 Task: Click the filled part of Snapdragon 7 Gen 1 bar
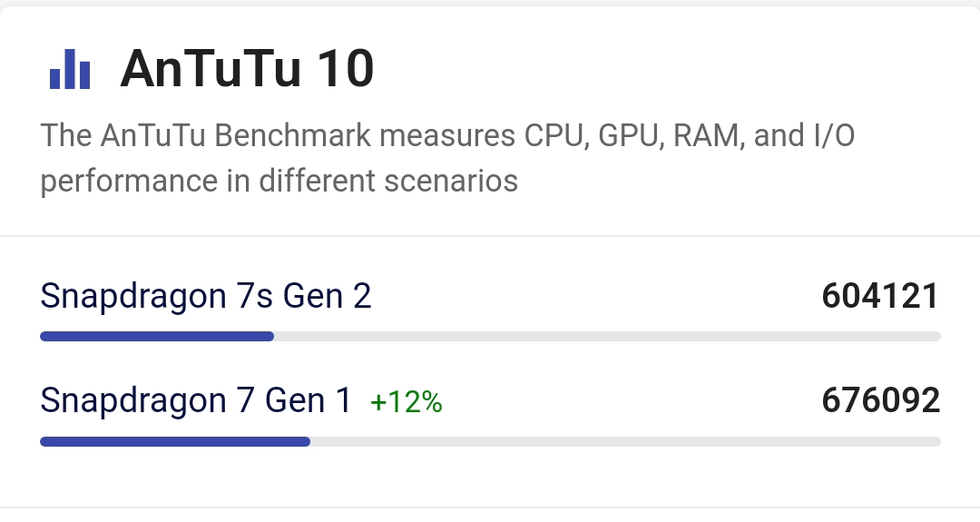[x=174, y=441]
